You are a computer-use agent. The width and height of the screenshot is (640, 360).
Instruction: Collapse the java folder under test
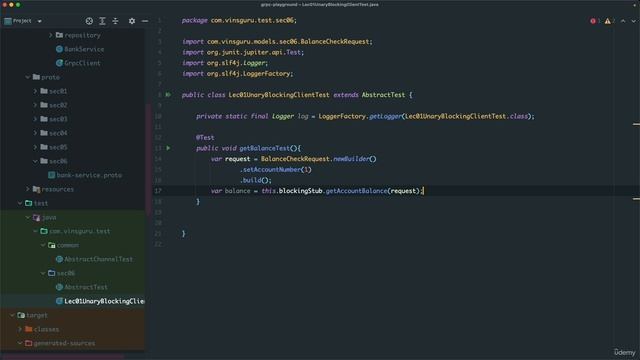click(x=27, y=217)
